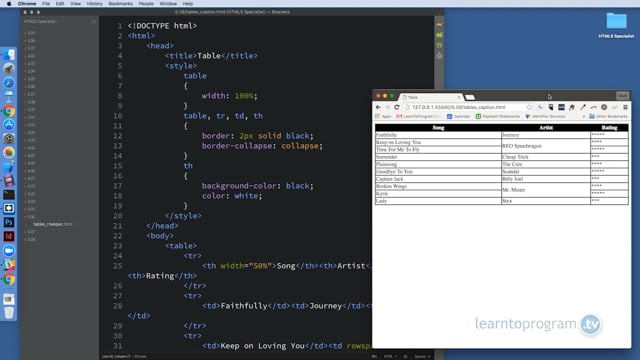Open Payment Statements bookmark
The width and height of the screenshot is (640, 360).
(x=498, y=116)
